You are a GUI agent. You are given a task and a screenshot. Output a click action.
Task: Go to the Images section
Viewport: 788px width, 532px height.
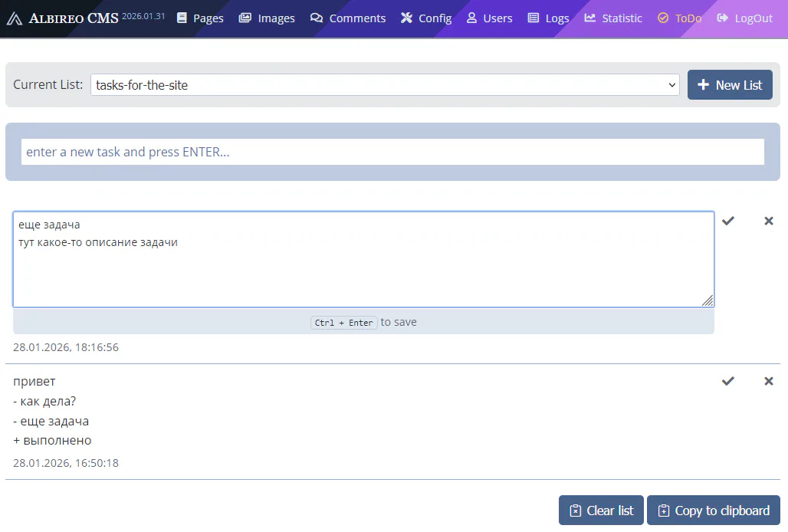click(267, 18)
